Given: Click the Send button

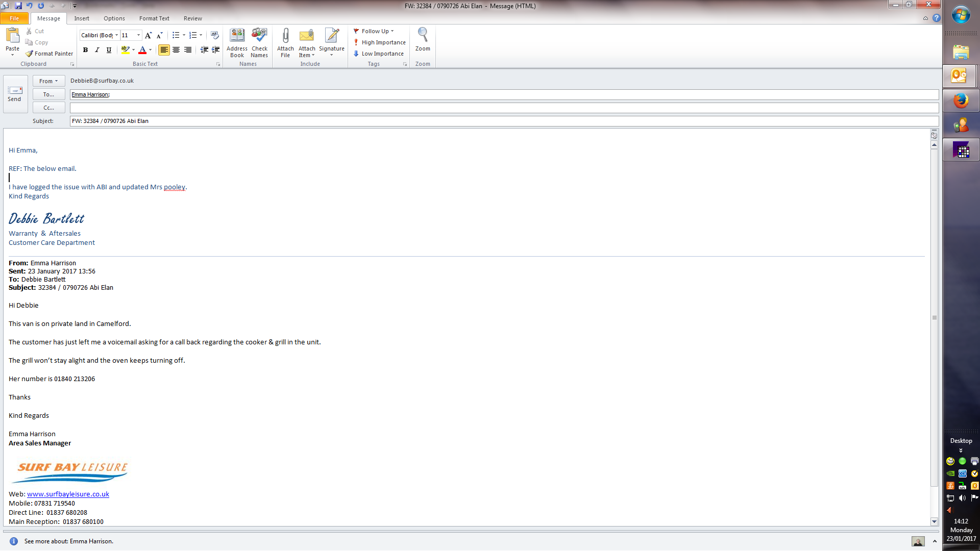Looking at the screenshot, I should pos(15,93).
